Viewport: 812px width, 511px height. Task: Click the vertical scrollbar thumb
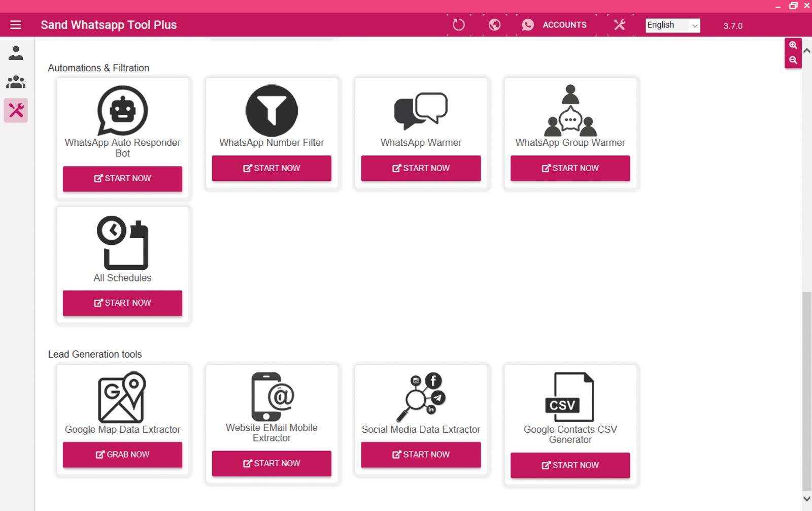coord(806,391)
